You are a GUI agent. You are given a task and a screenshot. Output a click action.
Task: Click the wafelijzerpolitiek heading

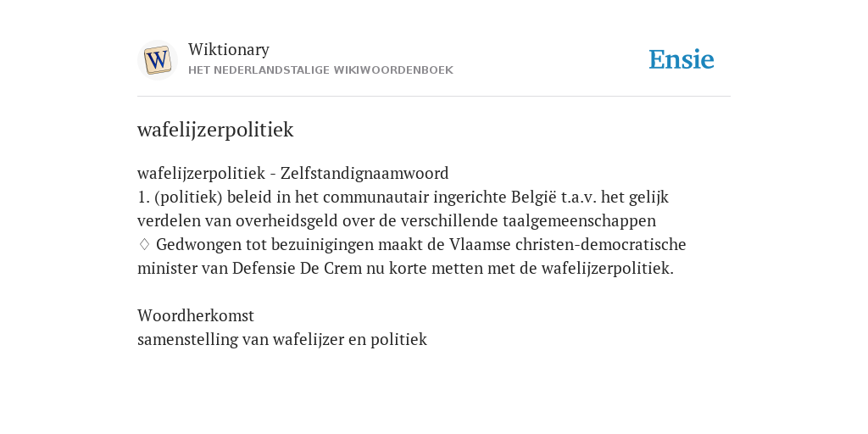tap(215, 130)
